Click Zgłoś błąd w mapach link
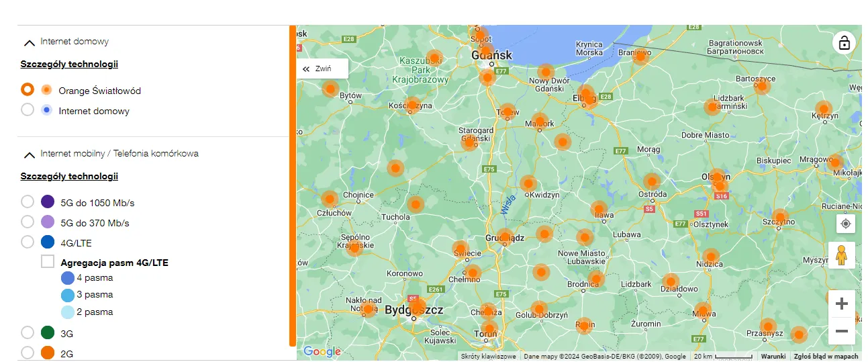868x362 pixels. coord(826,357)
